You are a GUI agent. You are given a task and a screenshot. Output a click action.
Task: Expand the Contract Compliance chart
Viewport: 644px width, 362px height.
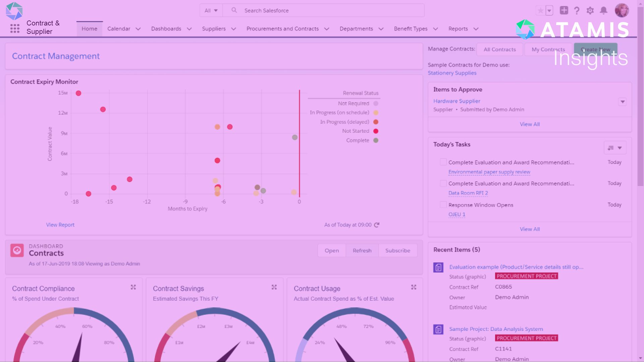coord(133,287)
